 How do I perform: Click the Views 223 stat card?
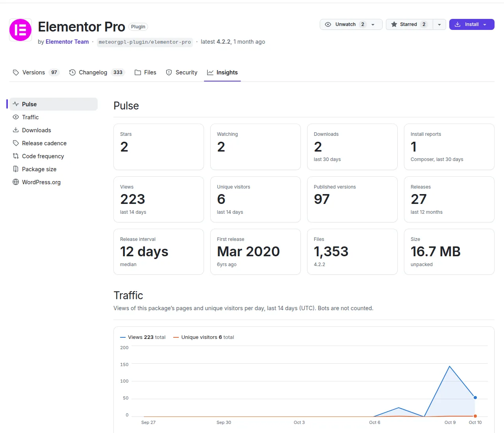pos(159,200)
